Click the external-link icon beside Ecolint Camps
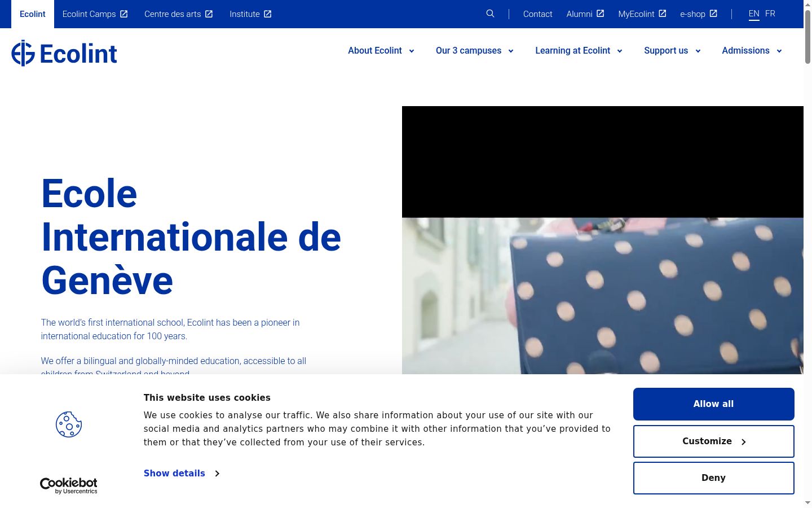This screenshot has width=812, height=508. (124, 14)
